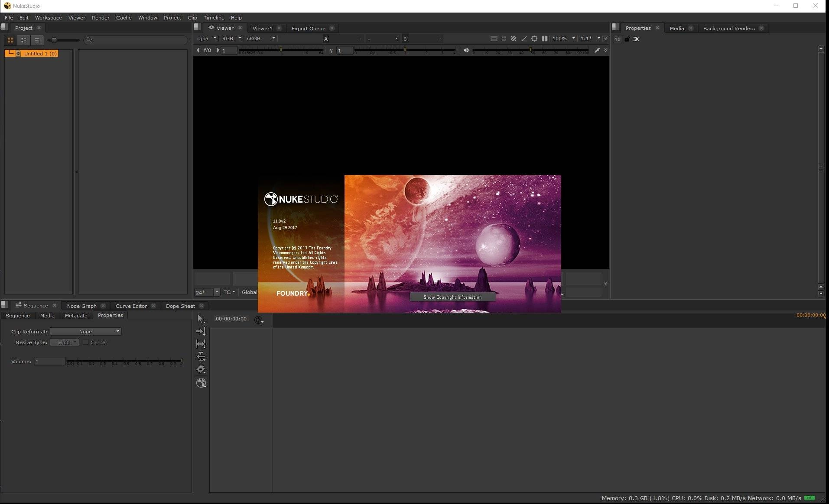Switch Project bin to detailed list view
The height and width of the screenshot is (504, 829).
click(24, 40)
